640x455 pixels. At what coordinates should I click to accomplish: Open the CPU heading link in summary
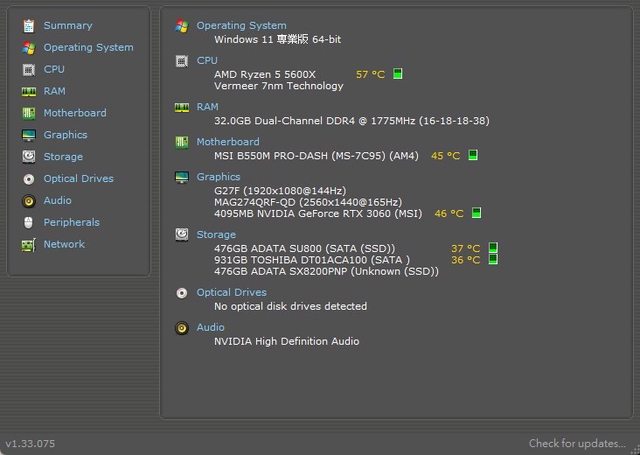point(207,60)
